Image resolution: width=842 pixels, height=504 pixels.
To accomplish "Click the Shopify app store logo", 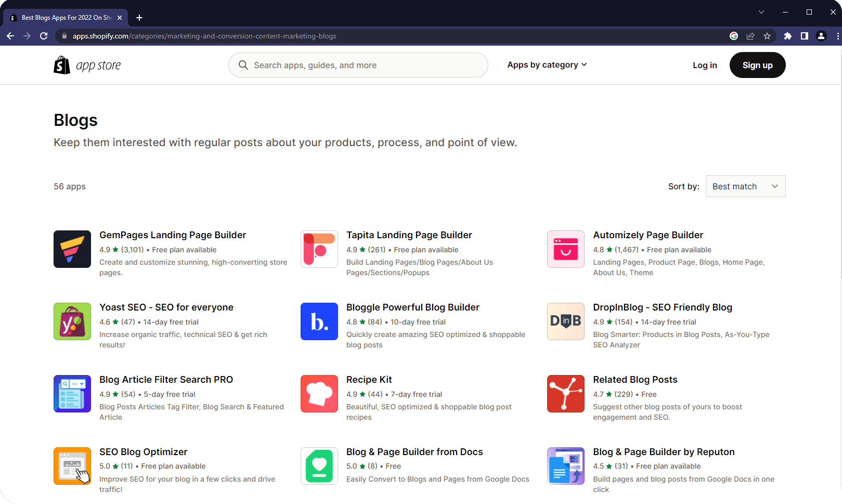I will point(87,65).
